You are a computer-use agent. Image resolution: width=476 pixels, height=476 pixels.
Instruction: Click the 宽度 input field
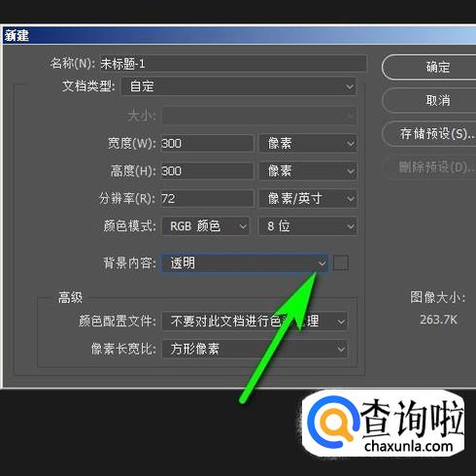[x=207, y=143]
